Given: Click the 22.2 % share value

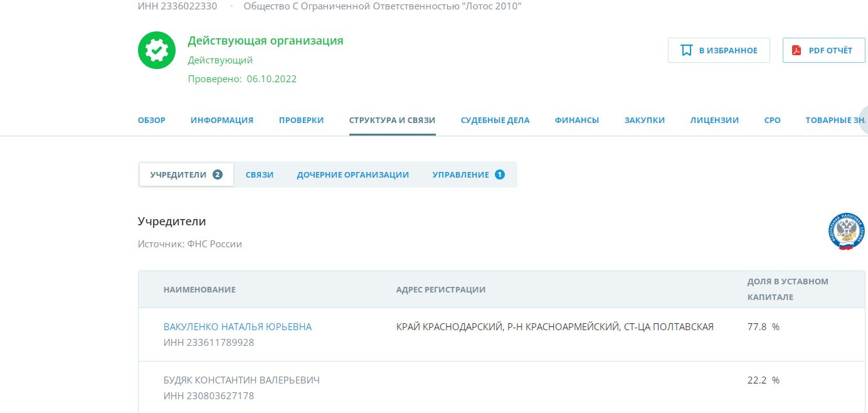Looking at the screenshot, I should [763, 380].
